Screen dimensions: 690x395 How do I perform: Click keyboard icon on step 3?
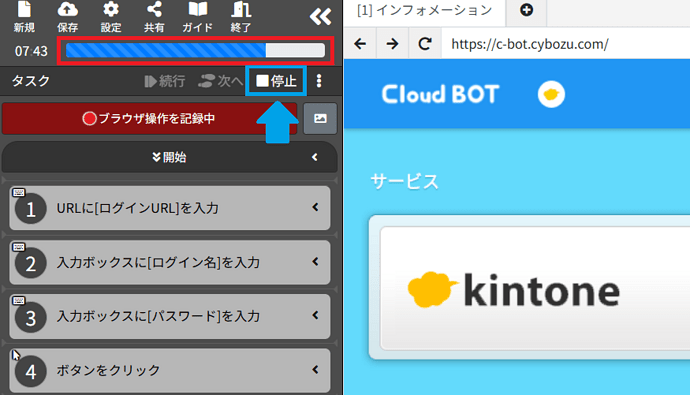click(18, 300)
